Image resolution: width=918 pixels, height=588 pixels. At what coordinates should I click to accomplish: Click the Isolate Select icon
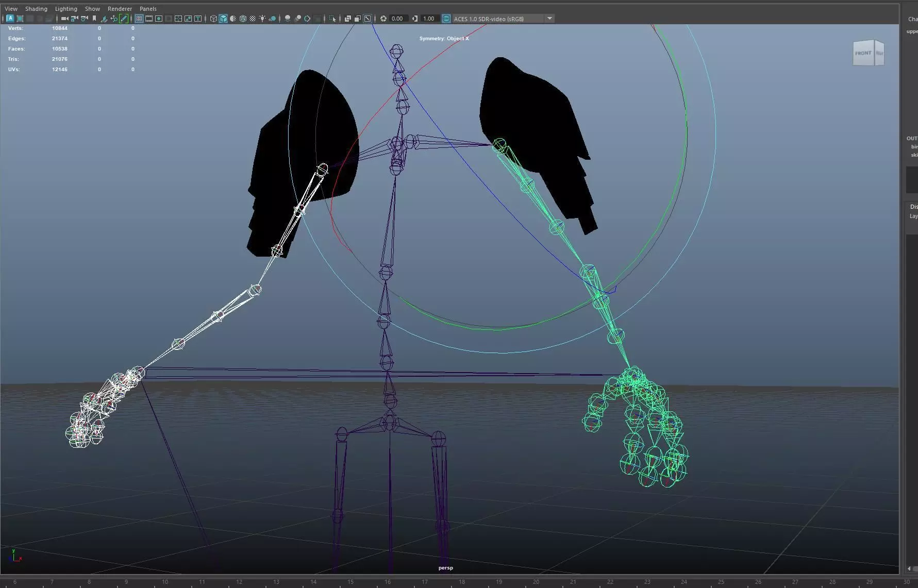(x=332, y=19)
